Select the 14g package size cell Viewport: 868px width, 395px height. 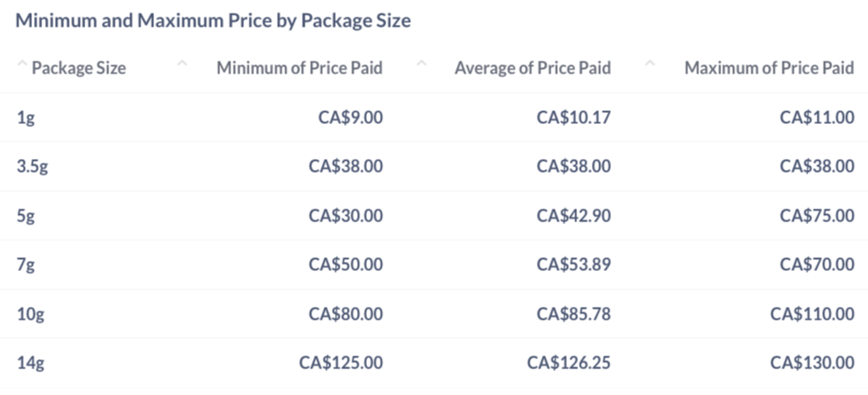click(30, 364)
